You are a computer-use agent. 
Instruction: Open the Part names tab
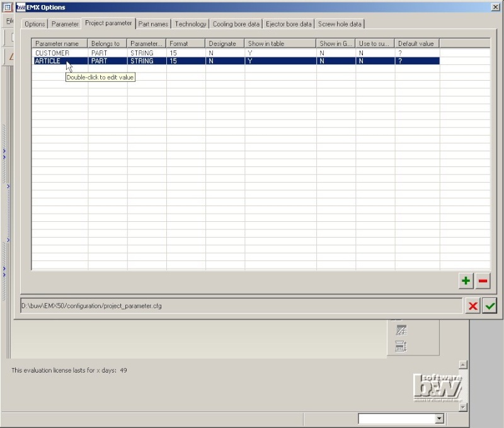(153, 24)
